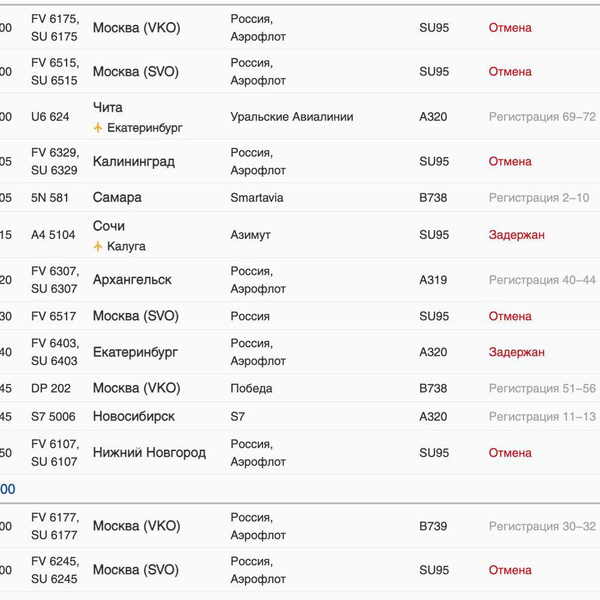
Task: Click the Нижний Новгород destination
Action: [x=149, y=453]
